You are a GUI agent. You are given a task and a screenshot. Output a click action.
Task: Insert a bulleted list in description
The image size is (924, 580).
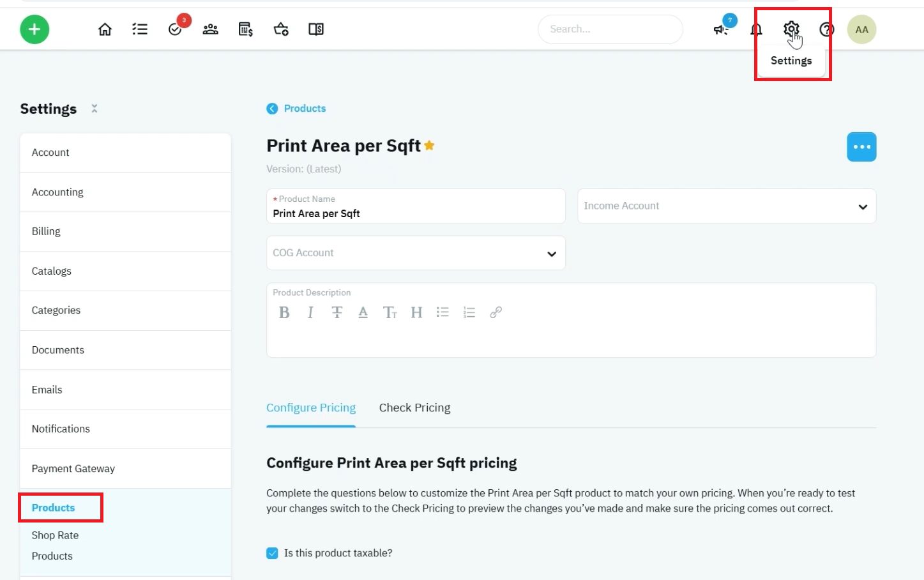click(x=443, y=312)
